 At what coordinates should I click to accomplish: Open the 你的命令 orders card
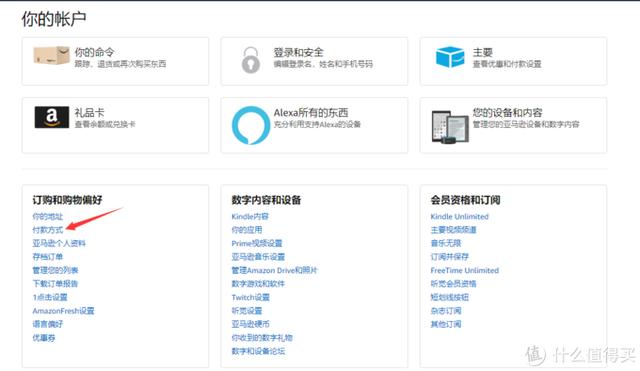tap(115, 61)
